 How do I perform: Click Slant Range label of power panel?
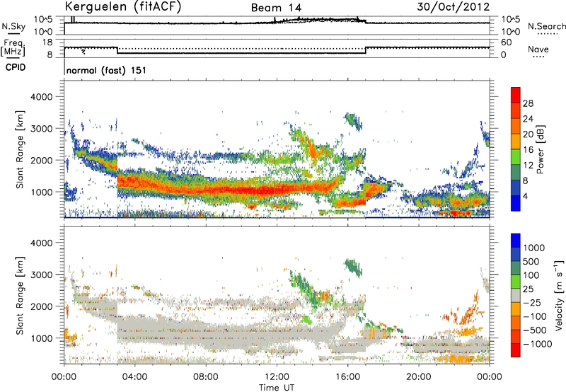coord(20,149)
